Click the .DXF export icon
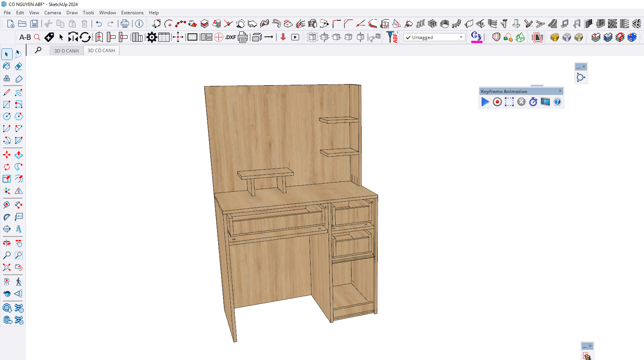 click(x=230, y=37)
